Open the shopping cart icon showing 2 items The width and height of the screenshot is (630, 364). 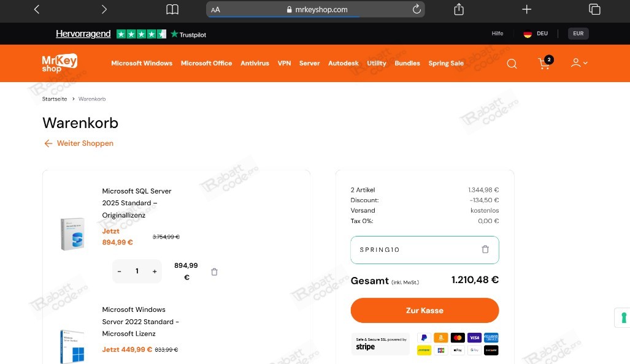tap(544, 64)
